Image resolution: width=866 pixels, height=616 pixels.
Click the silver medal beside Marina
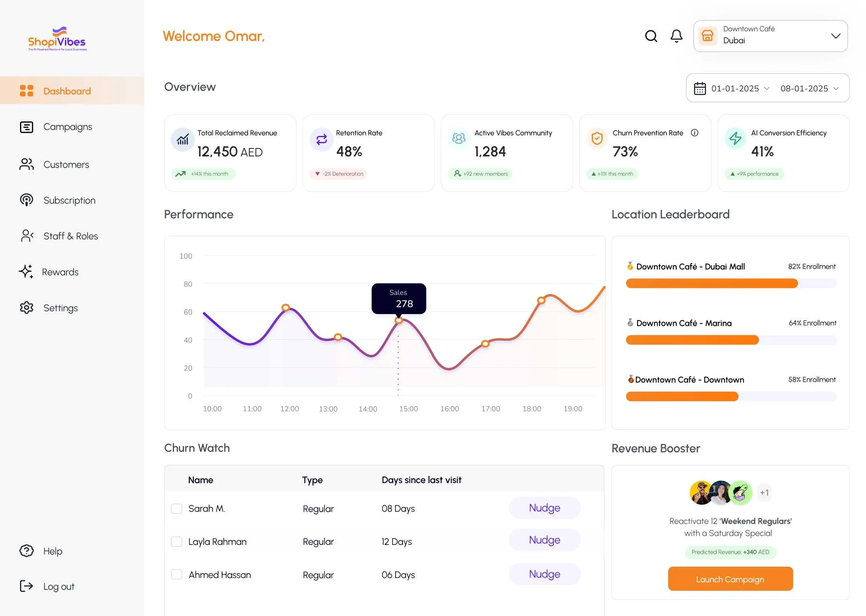[630, 322]
